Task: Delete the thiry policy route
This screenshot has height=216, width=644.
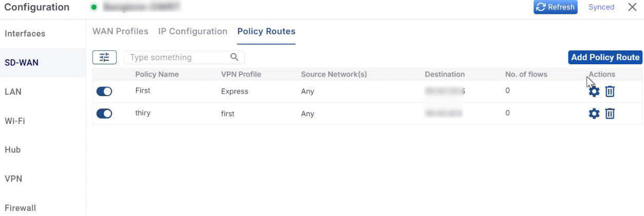Action: coord(610,114)
